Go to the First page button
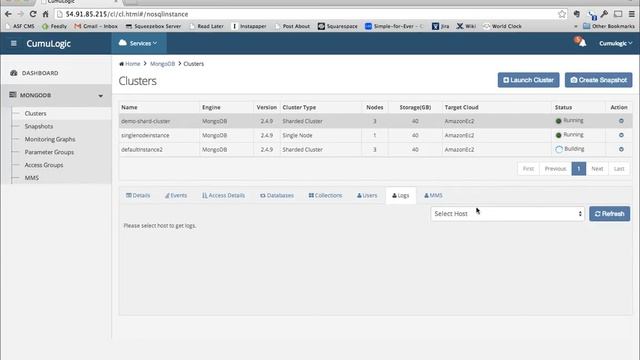 pos(528,169)
